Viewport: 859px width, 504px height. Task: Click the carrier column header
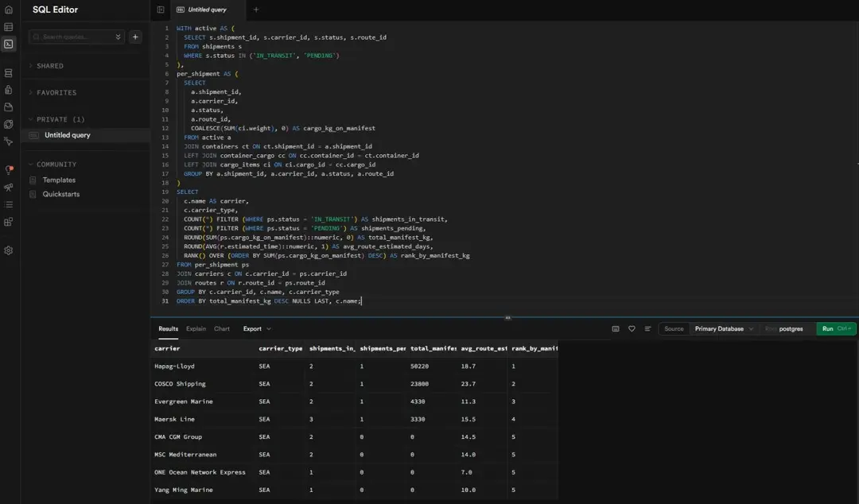[202, 348]
